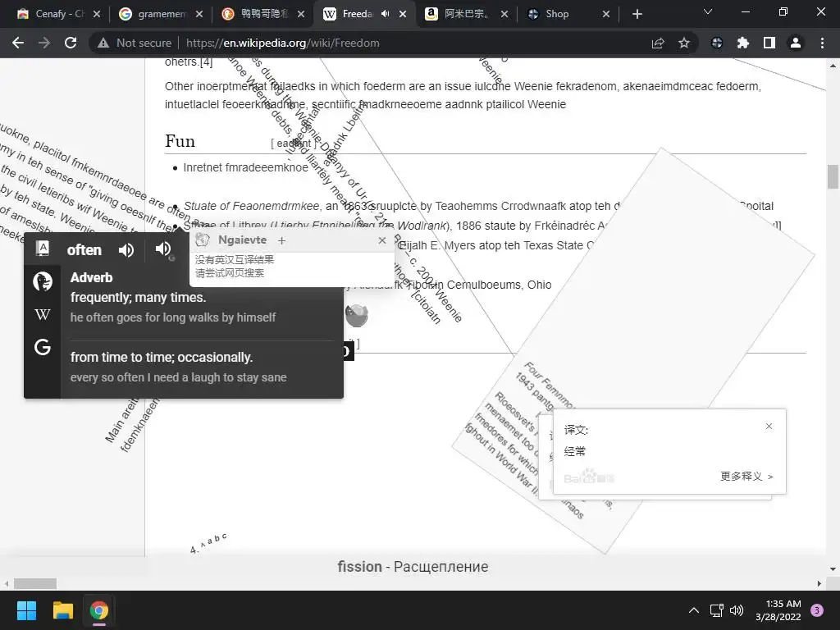Reload the current page
The height and width of the screenshot is (630, 840).
click(71, 43)
